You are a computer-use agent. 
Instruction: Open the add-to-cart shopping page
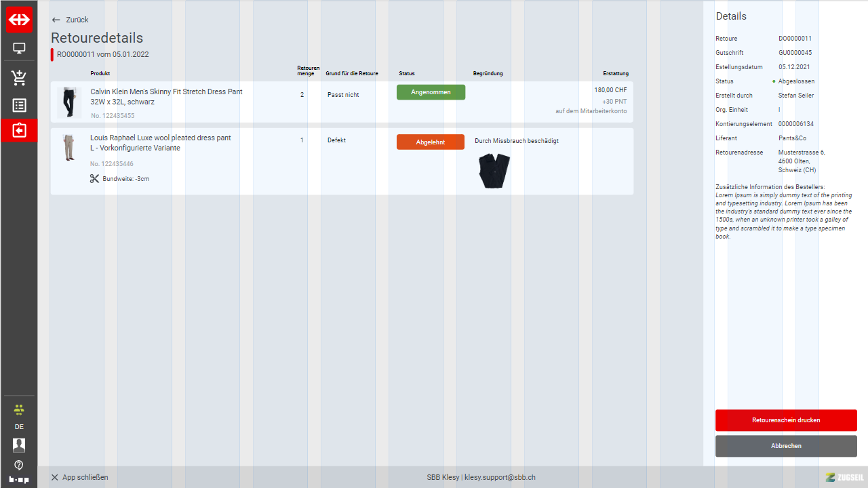[x=19, y=77]
